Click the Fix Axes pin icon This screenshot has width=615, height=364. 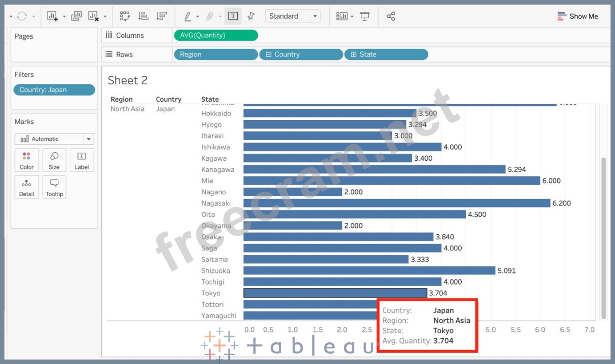[x=251, y=16]
